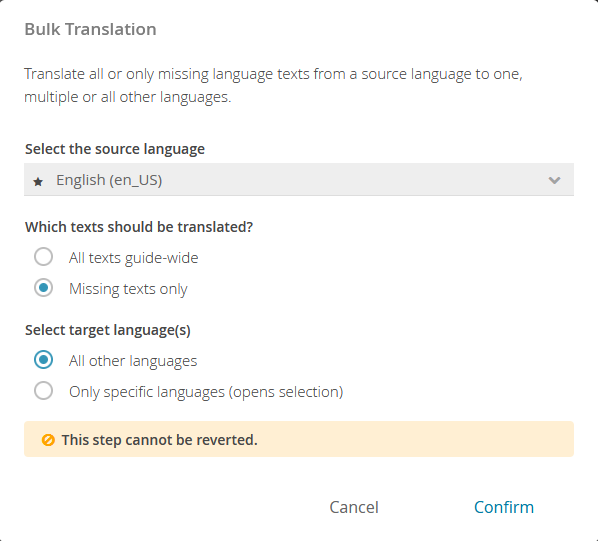Select the "All texts guide-wide" radio button
Screen dimensions: 598x541
point(43,257)
